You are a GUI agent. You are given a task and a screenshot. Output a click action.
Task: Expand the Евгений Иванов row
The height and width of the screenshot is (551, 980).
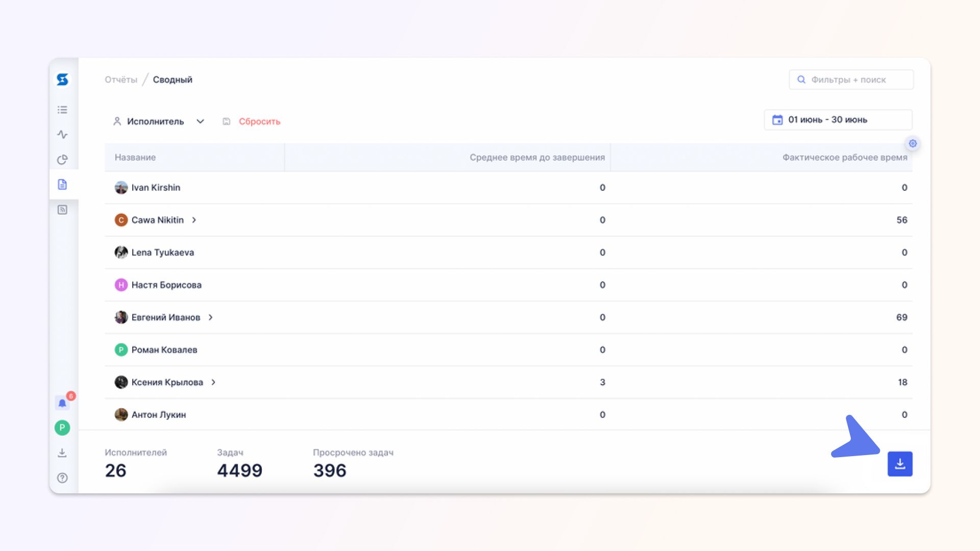[210, 317]
